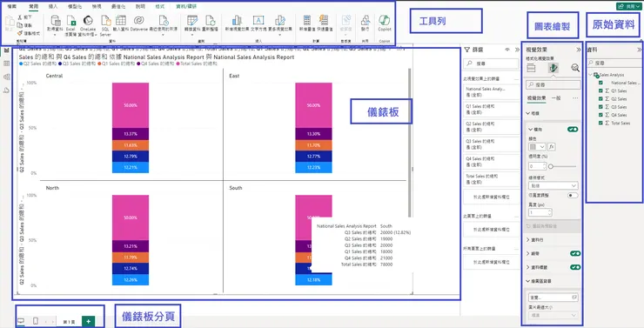The image size is (644, 328).
Task: Open the File ribbon tab
Action: click(x=12, y=7)
